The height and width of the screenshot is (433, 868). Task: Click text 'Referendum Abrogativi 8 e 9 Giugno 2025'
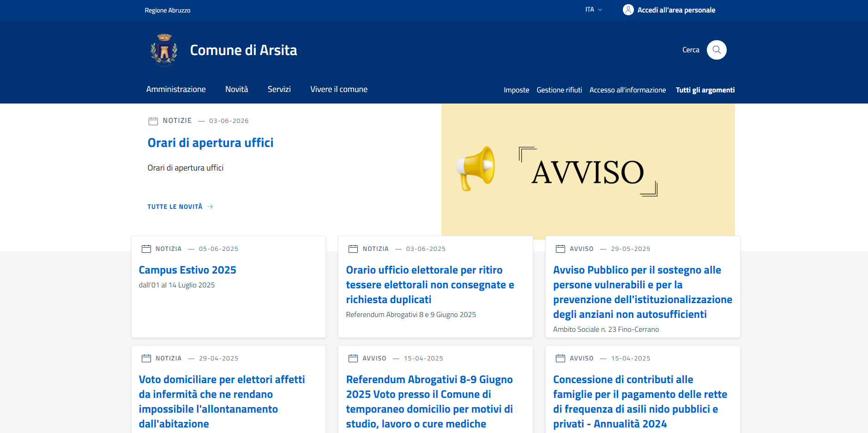click(x=411, y=315)
